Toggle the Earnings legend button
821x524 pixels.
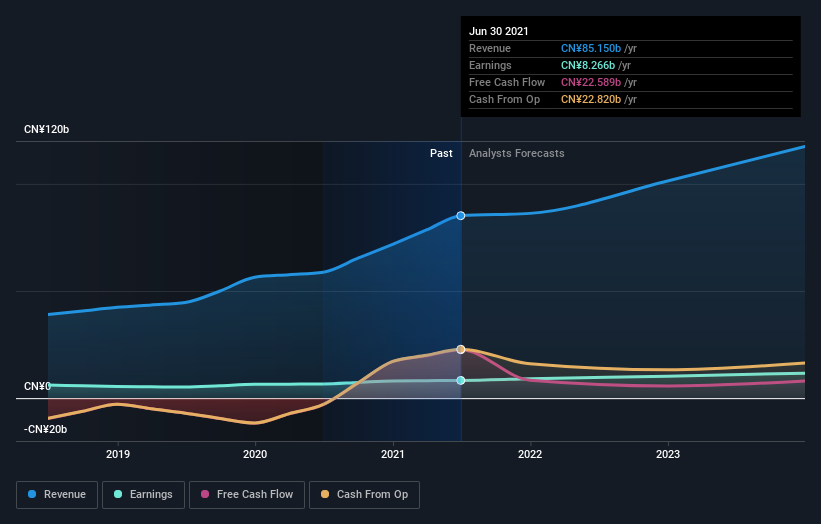[143, 495]
